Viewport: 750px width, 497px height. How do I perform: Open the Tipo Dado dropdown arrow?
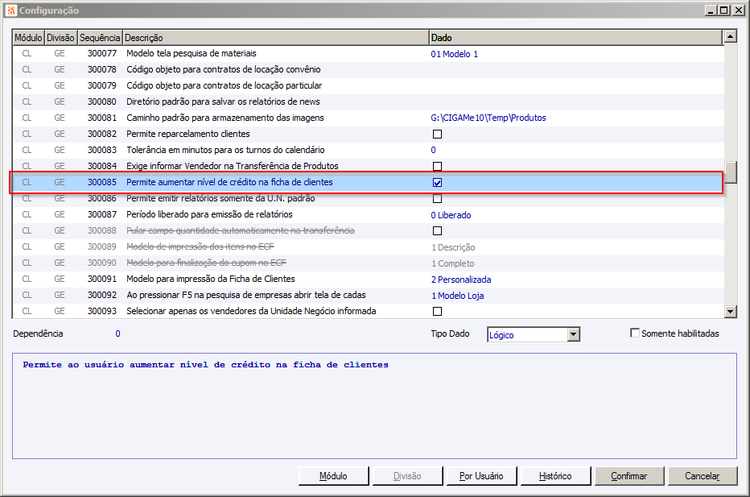(574, 334)
